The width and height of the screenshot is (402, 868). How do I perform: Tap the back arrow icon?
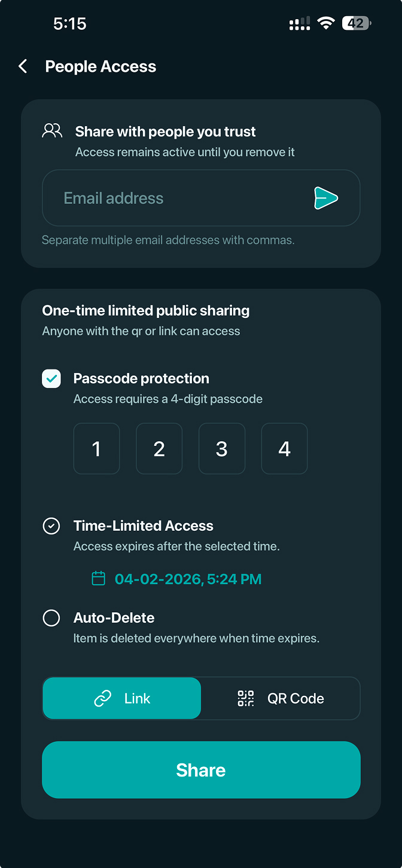click(x=23, y=66)
